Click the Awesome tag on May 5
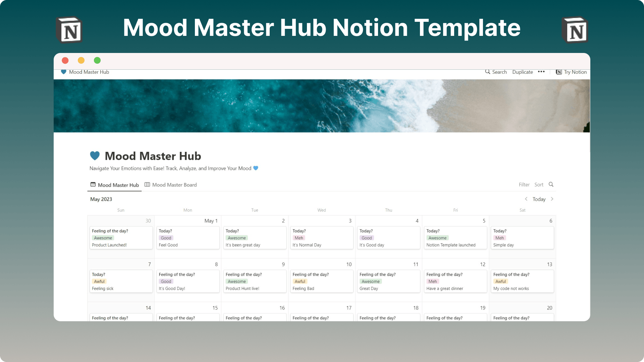644x362 pixels. coord(437,238)
